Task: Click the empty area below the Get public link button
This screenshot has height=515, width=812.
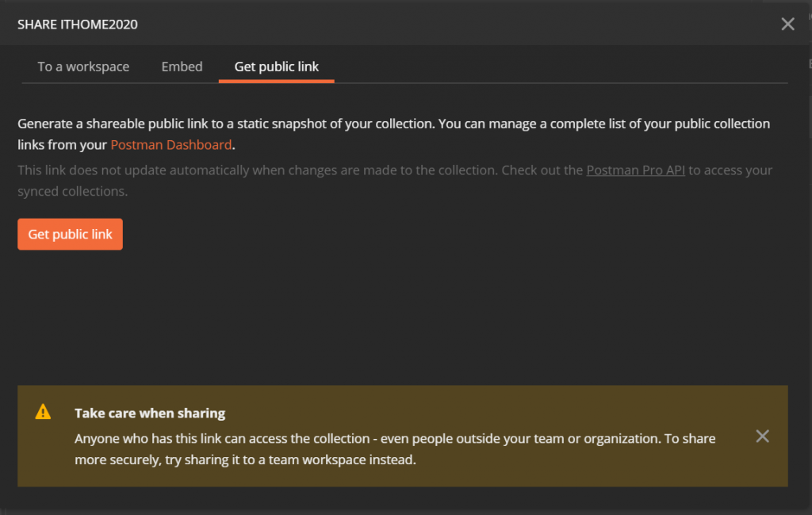Action: (x=317, y=317)
